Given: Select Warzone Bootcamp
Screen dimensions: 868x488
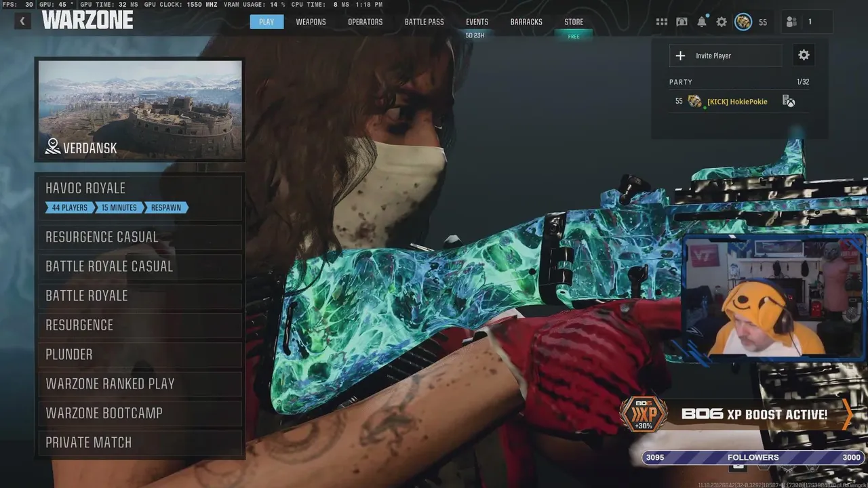Looking at the screenshot, I should 140,413.
